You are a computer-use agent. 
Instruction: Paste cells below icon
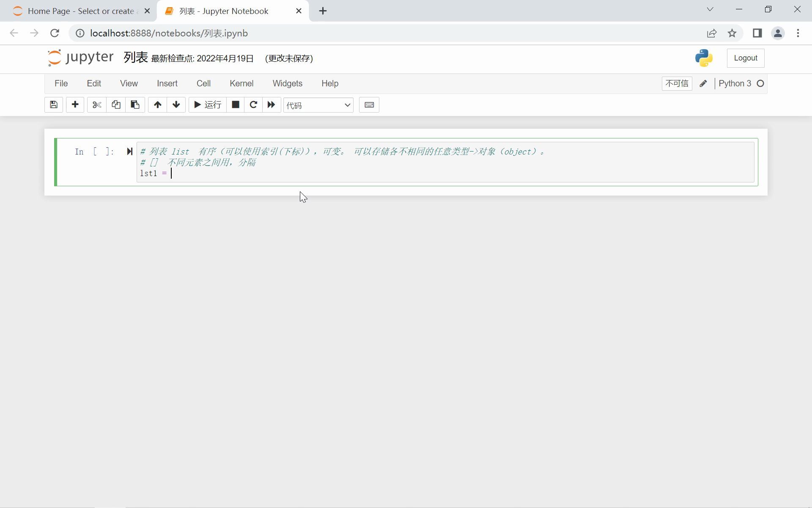click(135, 105)
